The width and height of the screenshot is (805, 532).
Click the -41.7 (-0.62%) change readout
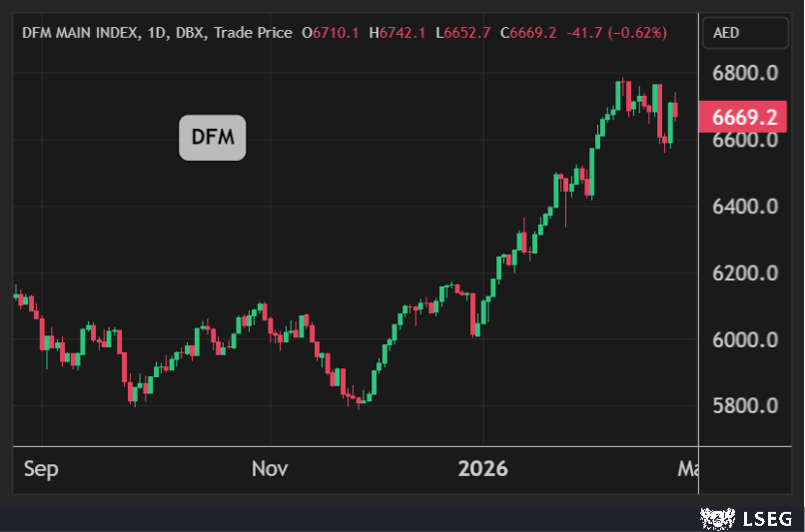coord(616,33)
